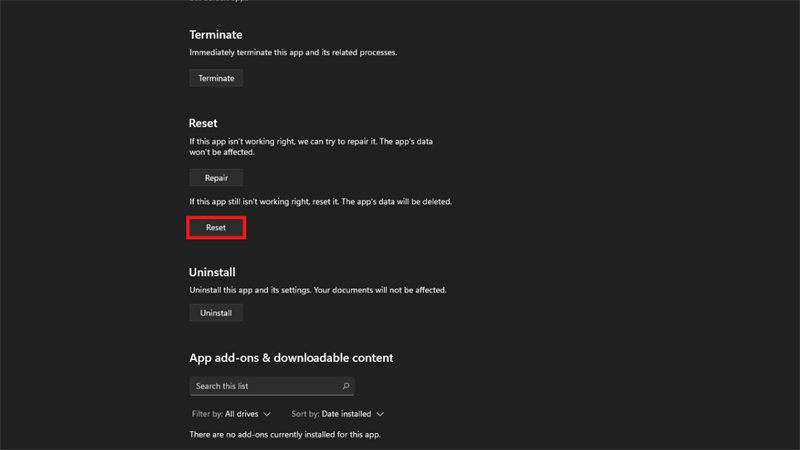Select 'App add-ons & downloadable content' heading
The image size is (800, 450).
[291, 358]
